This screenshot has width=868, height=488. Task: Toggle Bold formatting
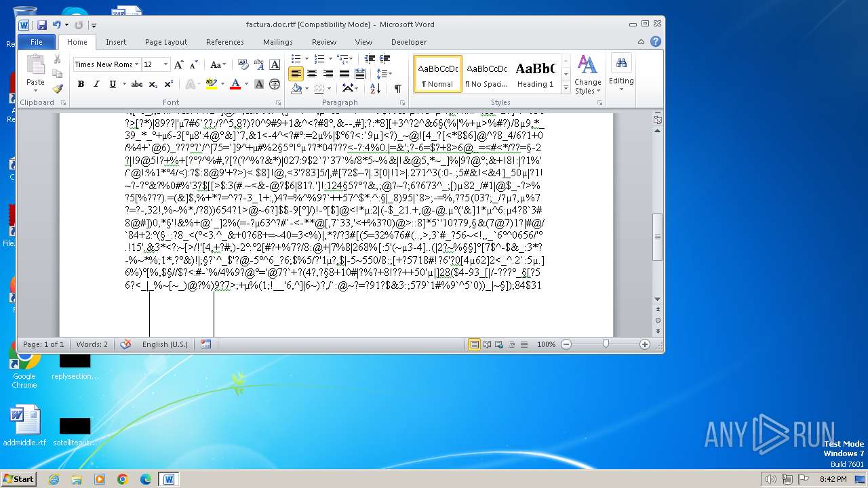point(81,84)
